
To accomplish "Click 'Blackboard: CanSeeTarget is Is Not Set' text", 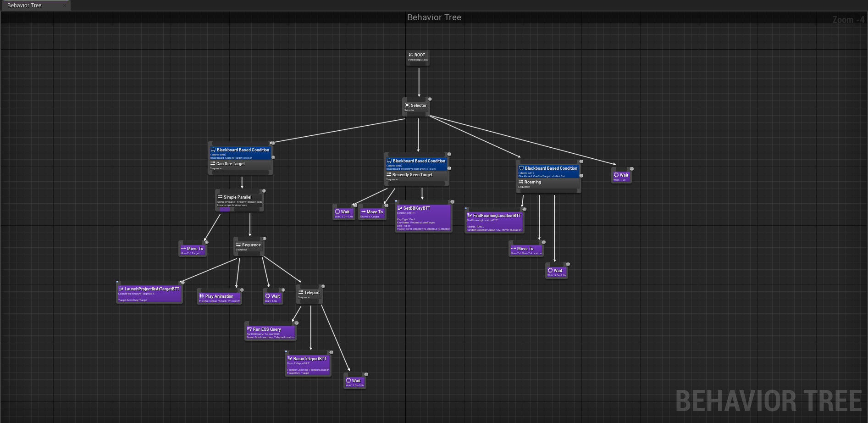I will (x=542, y=176).
